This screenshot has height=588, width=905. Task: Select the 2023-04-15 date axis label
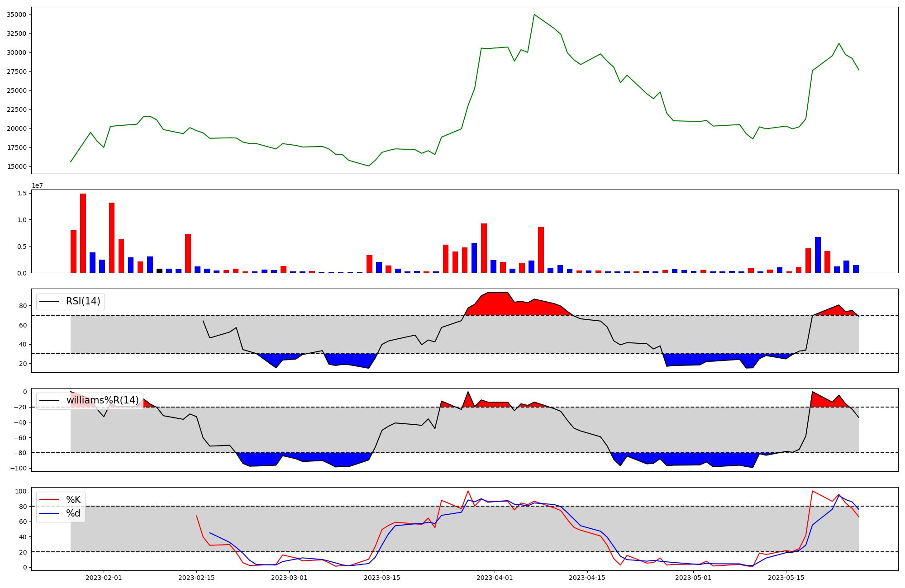pyautogui.click(x=587, y=578)
